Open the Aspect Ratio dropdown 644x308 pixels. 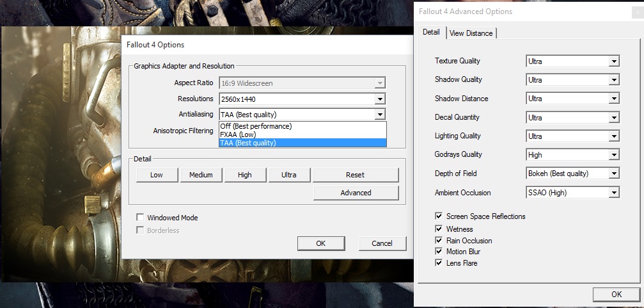click(x=302, y=83)
